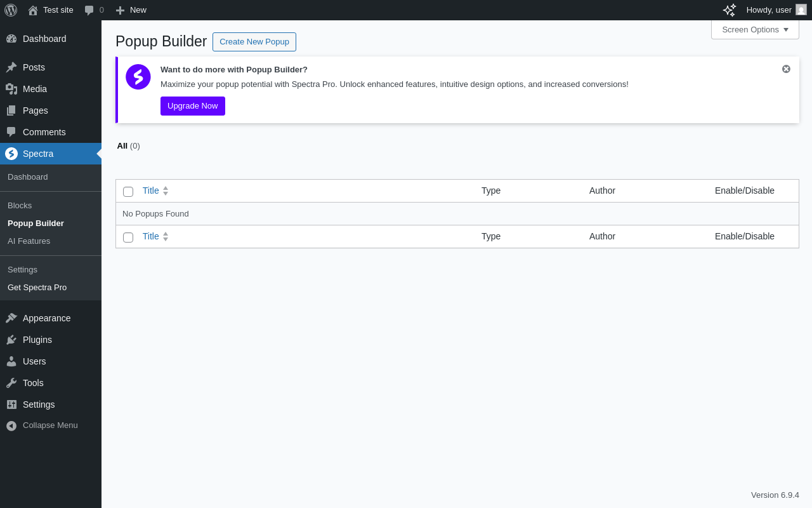Check the select-all checkbox in table header
The height and width of the screenshot is (508, 812).
pyautogui.click(x=128, y=192)
